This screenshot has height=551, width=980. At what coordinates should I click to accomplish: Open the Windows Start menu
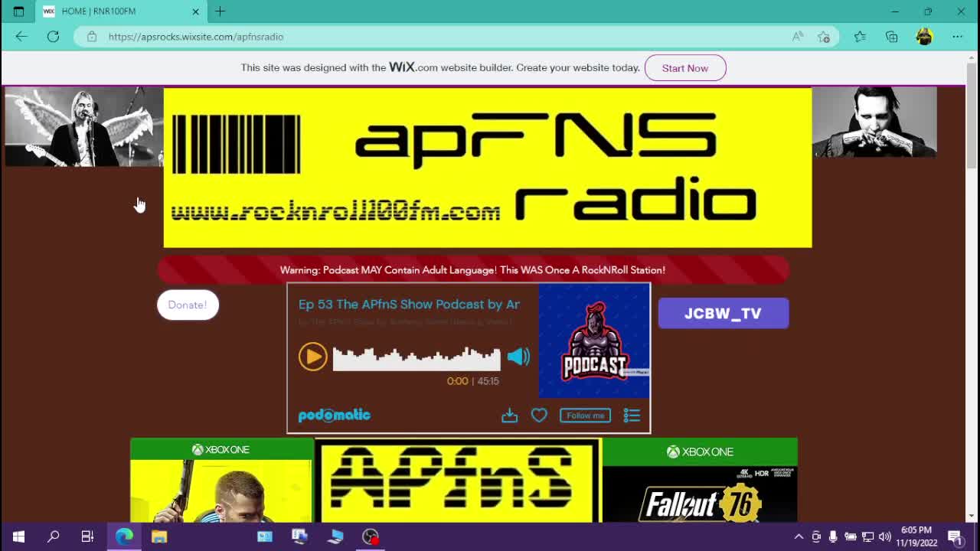tap(18, 536)
